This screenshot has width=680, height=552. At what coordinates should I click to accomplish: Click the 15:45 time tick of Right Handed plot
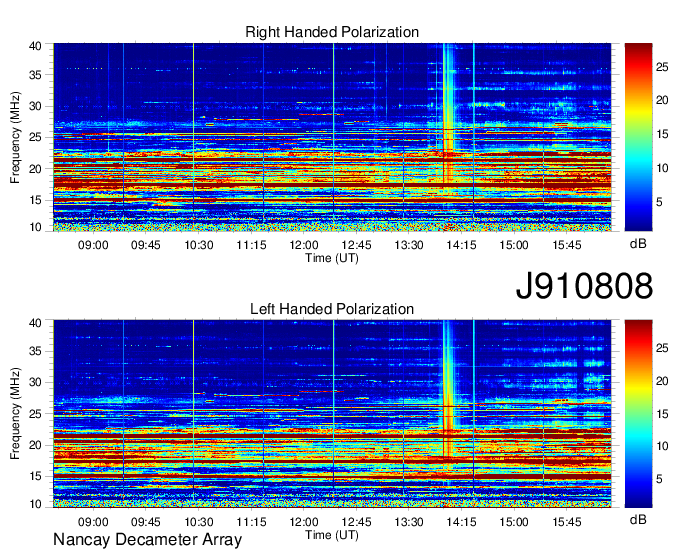pos(567,245)
